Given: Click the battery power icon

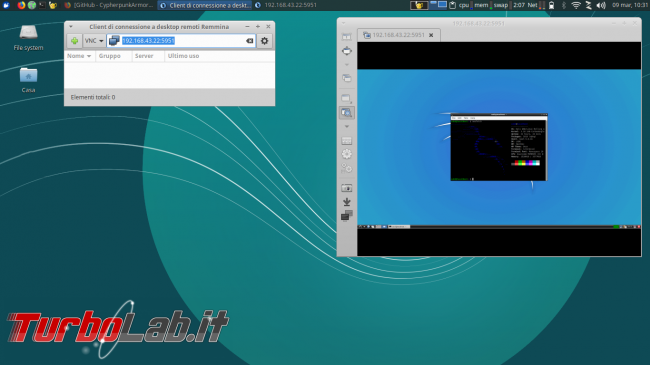Looking at the screenshot, I should [551, 5].
